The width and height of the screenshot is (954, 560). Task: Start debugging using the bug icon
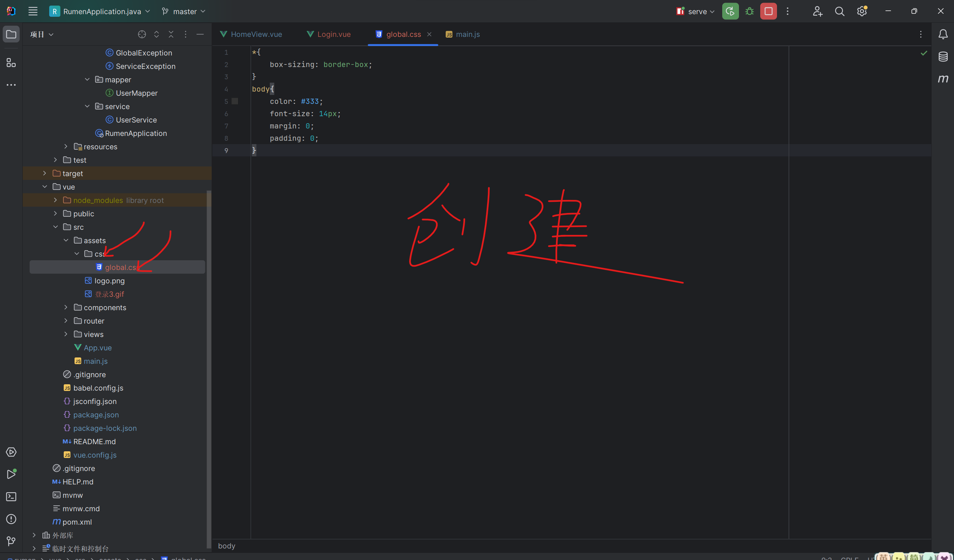pos(749,11)
